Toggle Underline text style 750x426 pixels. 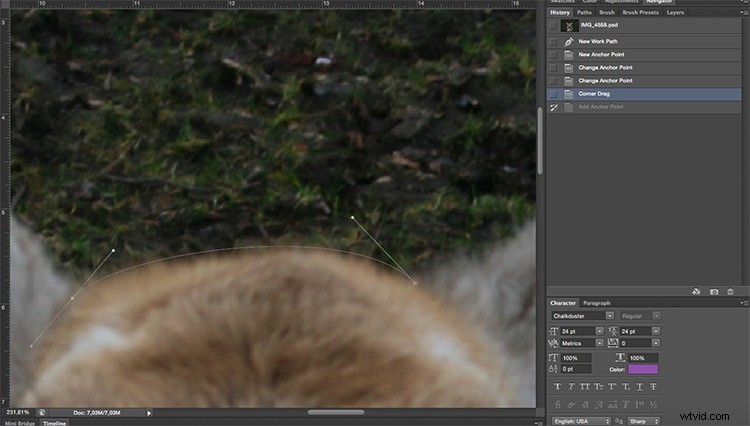coord(640,386)
